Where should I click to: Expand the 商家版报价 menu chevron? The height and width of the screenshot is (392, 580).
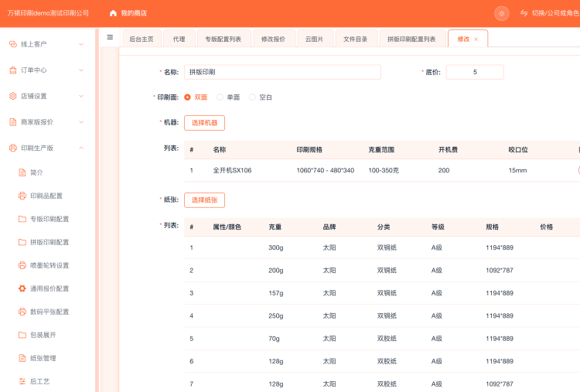click(x=81, y=122)
